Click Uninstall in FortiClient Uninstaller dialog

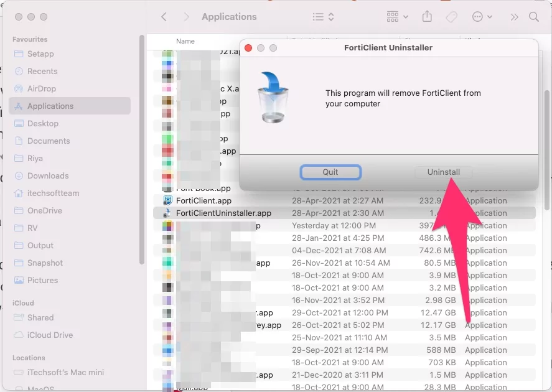[x=443, y=172]
